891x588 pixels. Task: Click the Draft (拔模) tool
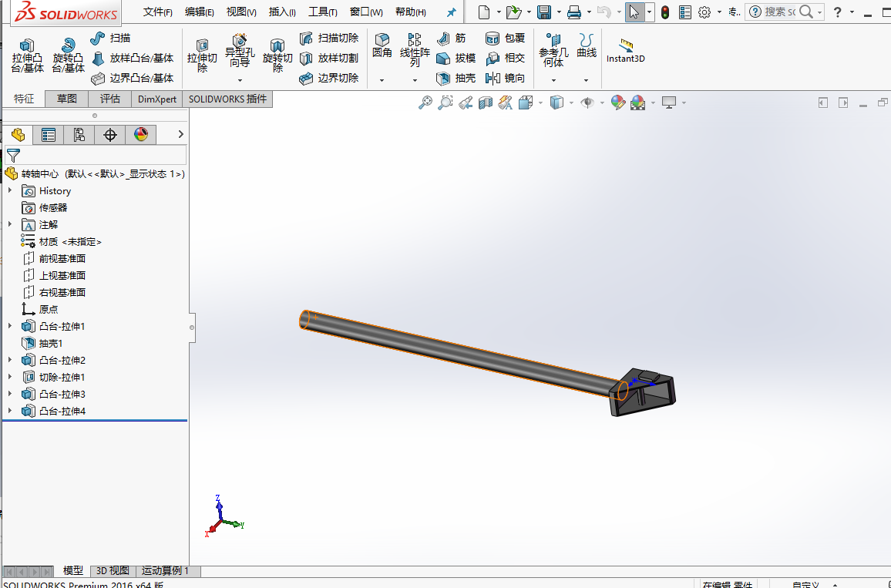pos(456,58)
